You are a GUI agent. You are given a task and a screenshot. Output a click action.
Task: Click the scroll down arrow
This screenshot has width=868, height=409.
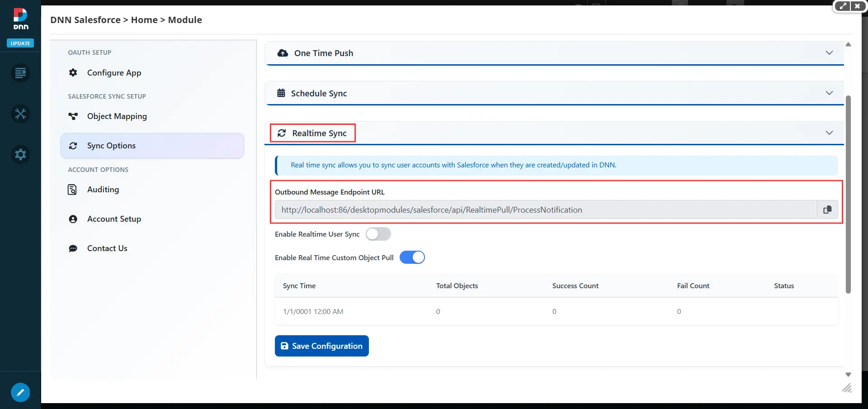point(848,374)
